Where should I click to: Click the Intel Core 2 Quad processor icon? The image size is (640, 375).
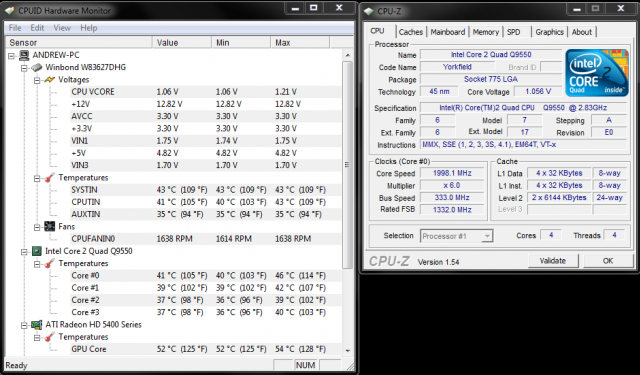[37, 251]
